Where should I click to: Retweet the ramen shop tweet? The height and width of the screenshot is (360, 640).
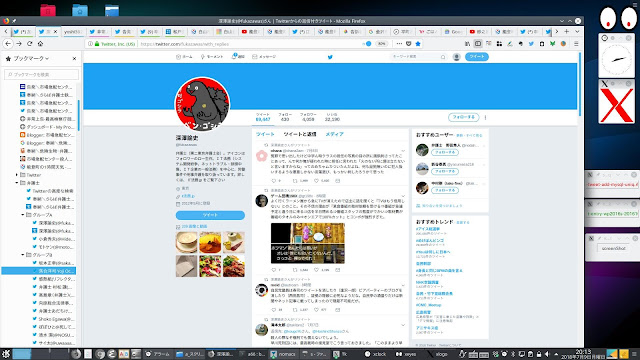pos(295,270)
